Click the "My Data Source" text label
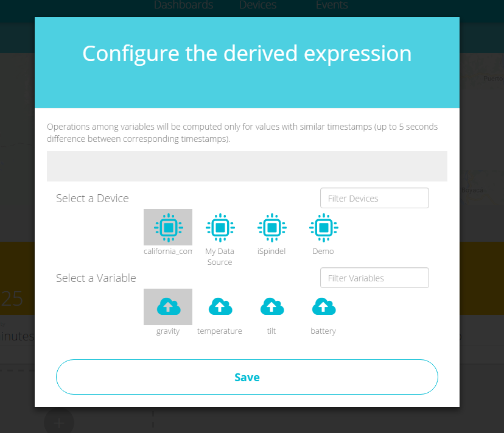This screenshot has width=504, height=433. (220, 256)
